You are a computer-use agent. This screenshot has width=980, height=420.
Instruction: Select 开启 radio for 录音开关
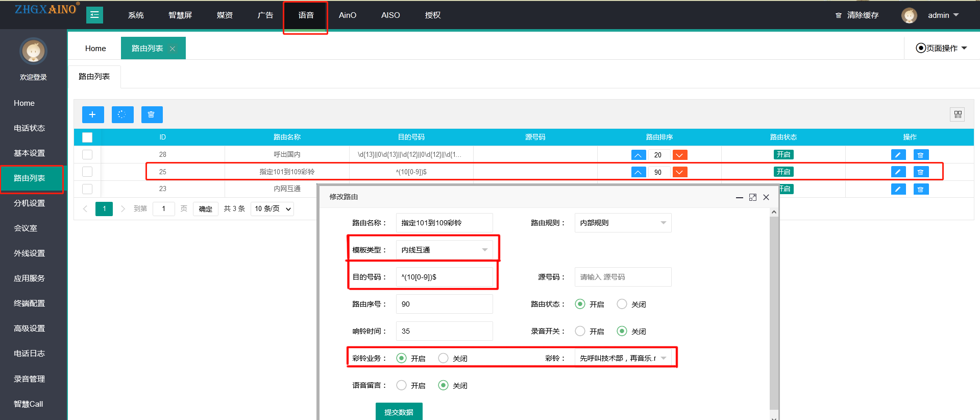(580, 331)
